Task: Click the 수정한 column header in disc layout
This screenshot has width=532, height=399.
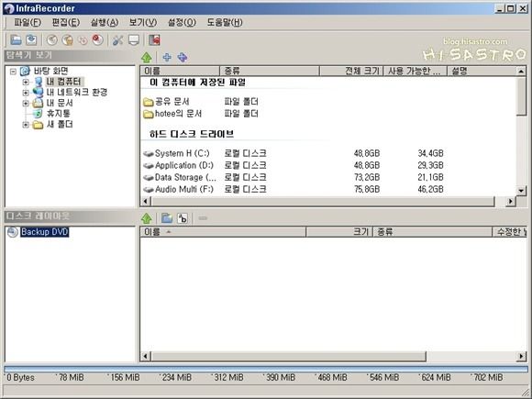Action: [x=510, y=232]
